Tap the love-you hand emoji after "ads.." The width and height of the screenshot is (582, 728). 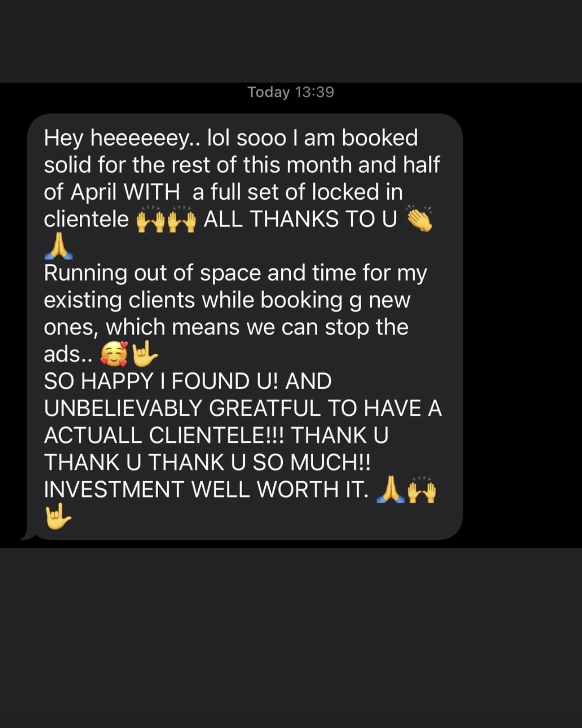tap(144, 354)
